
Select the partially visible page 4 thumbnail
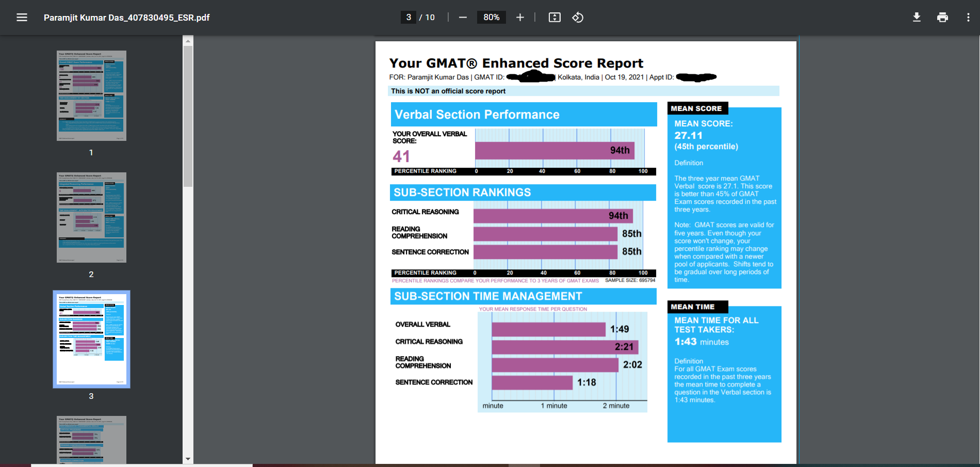click(91, 441)
